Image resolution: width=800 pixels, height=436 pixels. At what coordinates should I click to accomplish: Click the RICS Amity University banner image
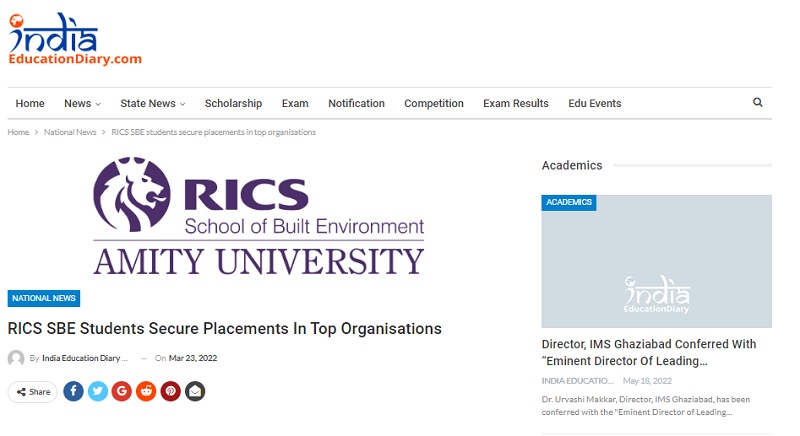click(259, 216)
